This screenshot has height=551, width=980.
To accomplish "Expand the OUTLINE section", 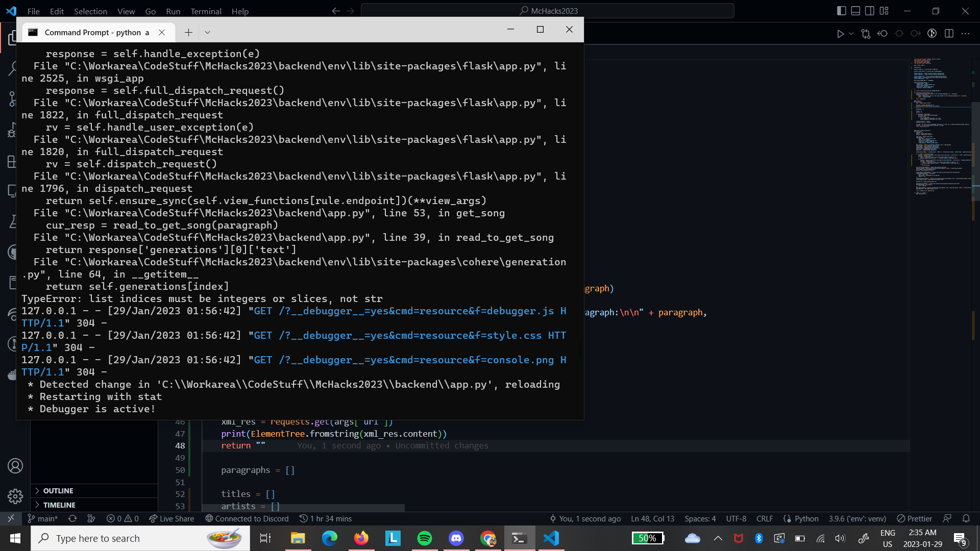I will pos(58,491).
